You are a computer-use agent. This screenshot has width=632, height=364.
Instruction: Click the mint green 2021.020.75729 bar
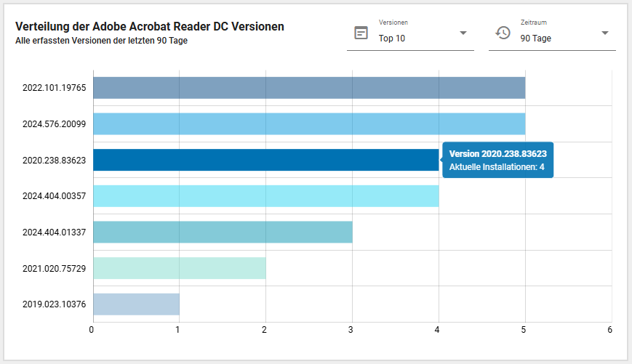coord(179,268)
